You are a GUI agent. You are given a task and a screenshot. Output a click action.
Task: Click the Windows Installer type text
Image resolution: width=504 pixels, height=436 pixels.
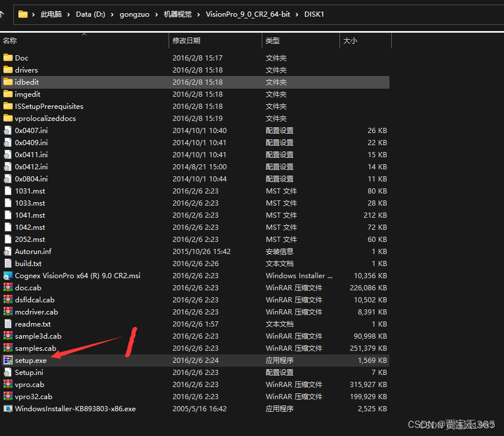click(x=299, y=276)
